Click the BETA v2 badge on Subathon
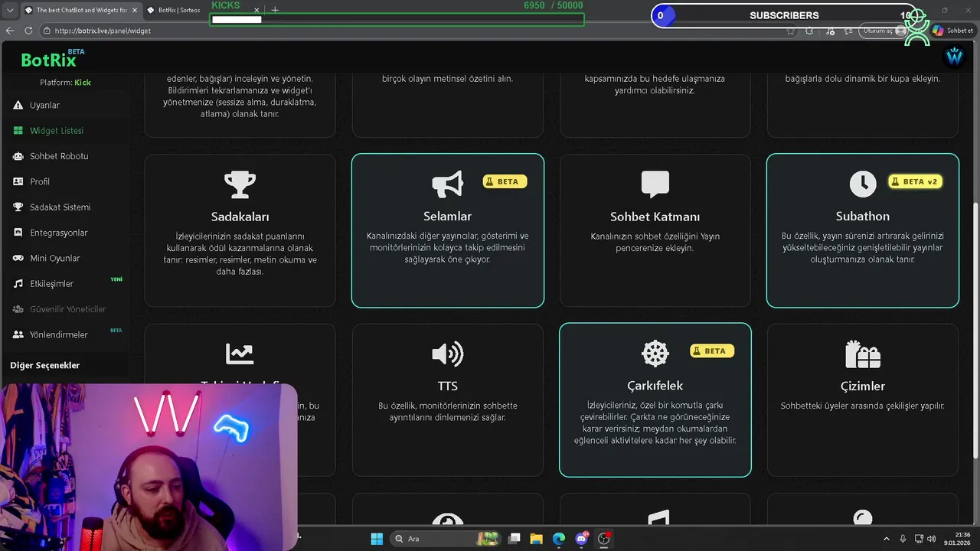The width and height of the screenshot is (980, 551). point(914,181)
